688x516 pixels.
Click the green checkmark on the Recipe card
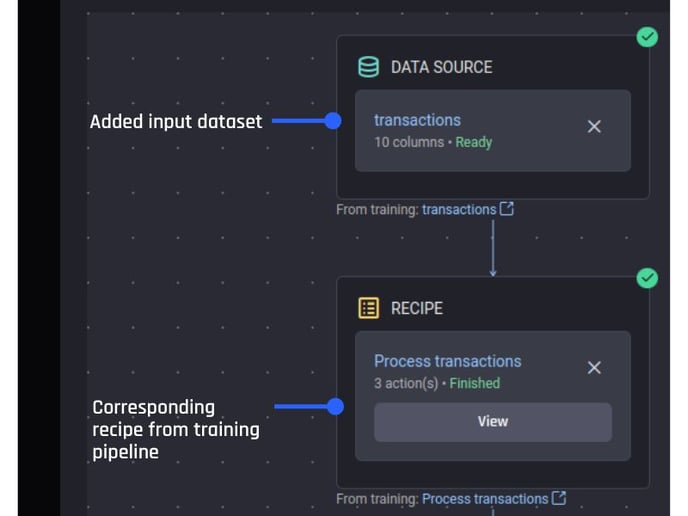[x=647, y=278]
